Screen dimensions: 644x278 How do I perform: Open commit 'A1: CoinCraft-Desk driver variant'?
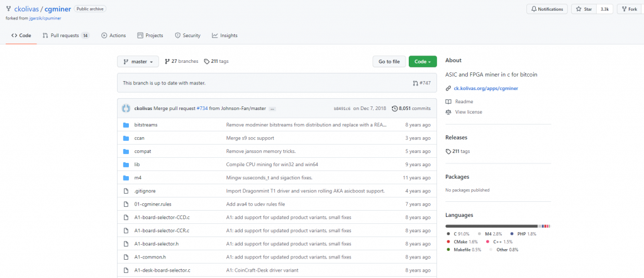262,270
